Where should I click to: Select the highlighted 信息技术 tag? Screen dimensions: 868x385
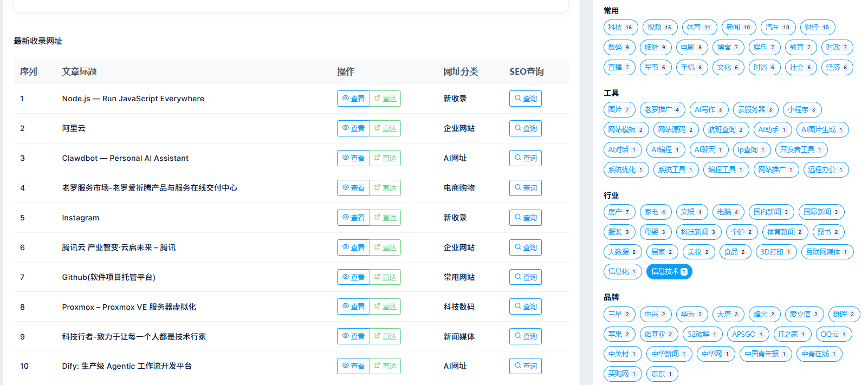[x=669, y=272]
